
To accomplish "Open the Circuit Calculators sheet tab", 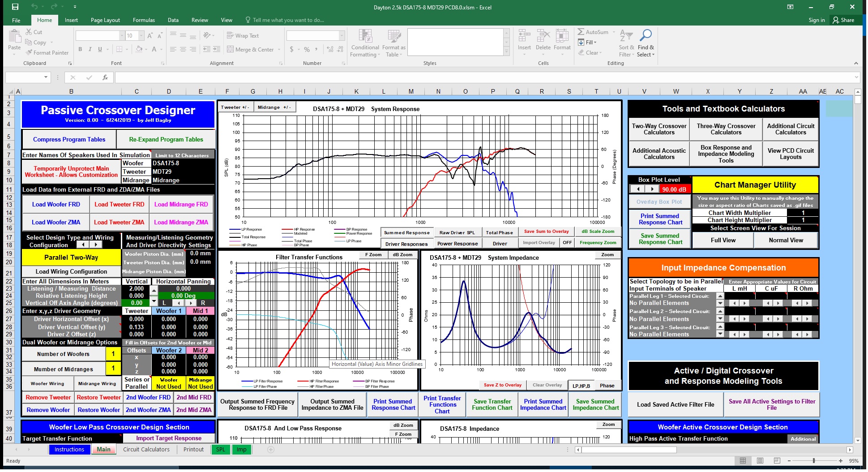I will tap(146, 449).
